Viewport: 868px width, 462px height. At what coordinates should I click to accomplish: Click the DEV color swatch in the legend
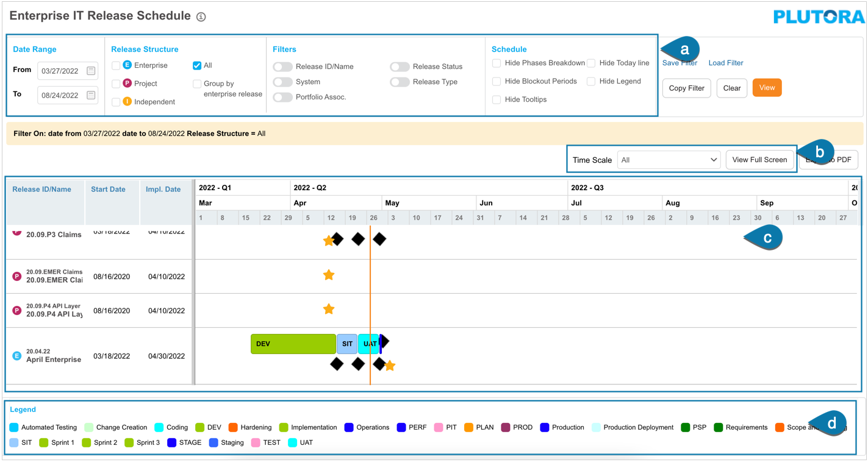[199, 427]
